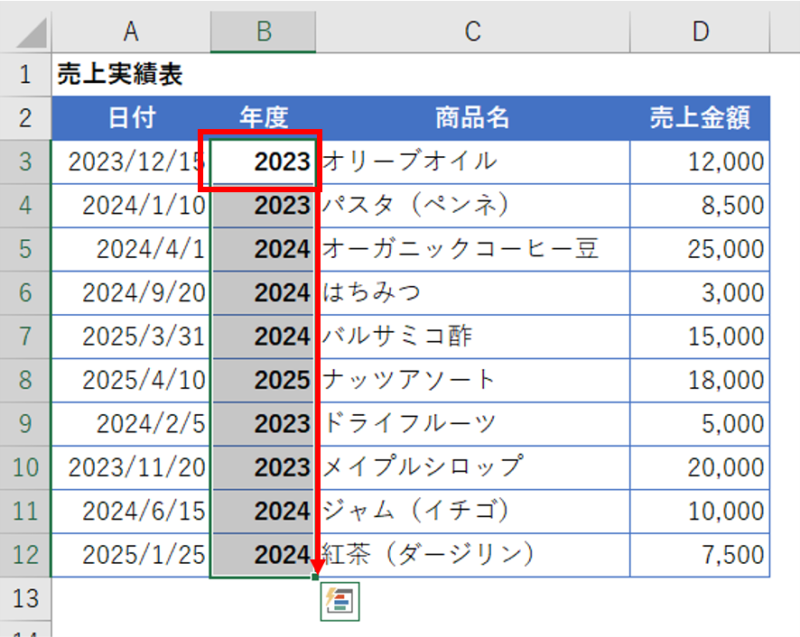Screen dimensions: 800x637
Task: Click the amount cell 12,000
Action: click(x=700, y=162)
